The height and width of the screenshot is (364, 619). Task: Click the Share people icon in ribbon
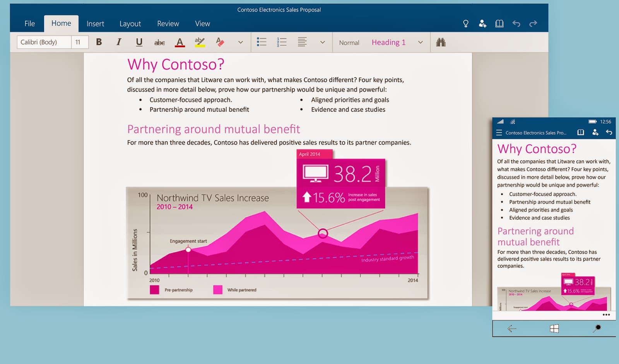coord(482,24)
